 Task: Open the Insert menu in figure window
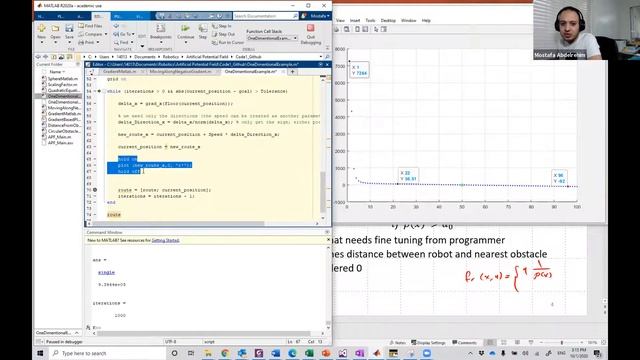coord(355,20)
